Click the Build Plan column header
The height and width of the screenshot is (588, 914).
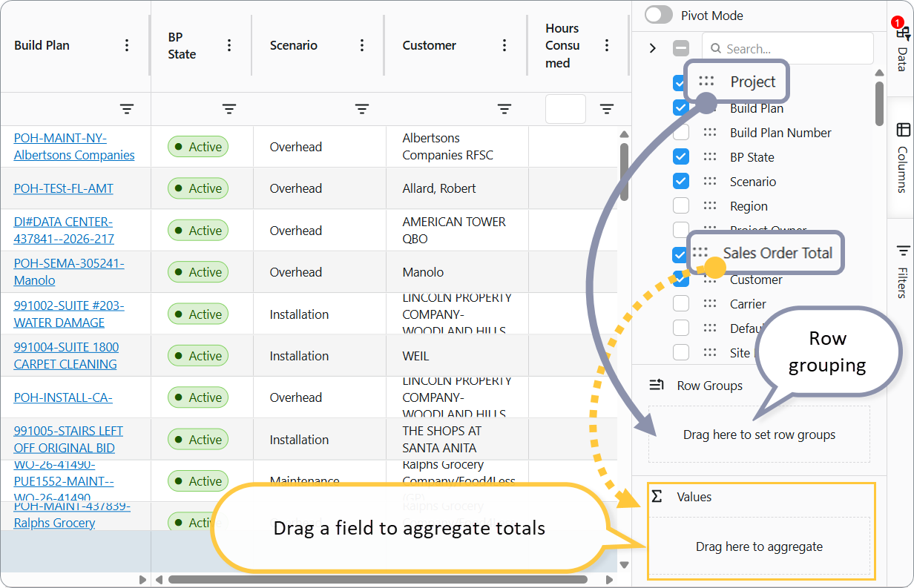(42, 45)
